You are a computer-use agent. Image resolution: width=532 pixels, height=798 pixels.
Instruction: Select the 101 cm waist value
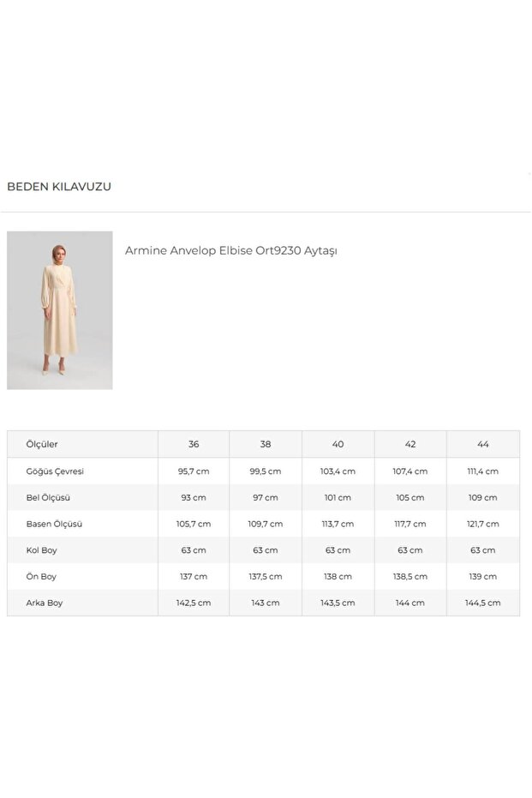click(x=338, y=498)
